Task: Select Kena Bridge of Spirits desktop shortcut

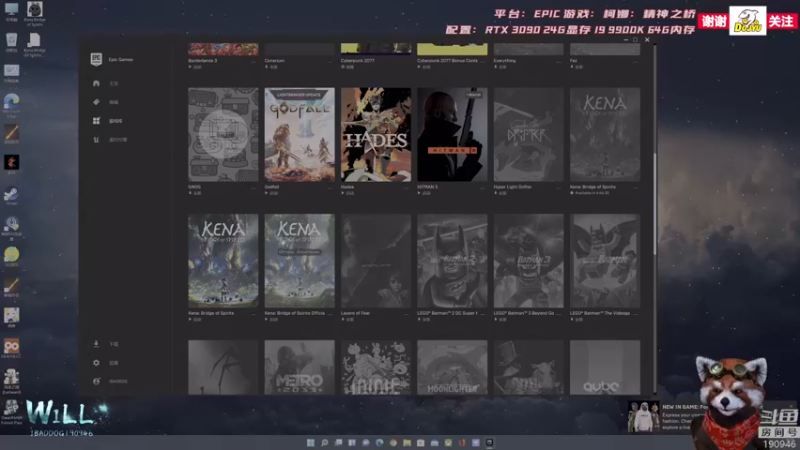Action: (35, 13)
